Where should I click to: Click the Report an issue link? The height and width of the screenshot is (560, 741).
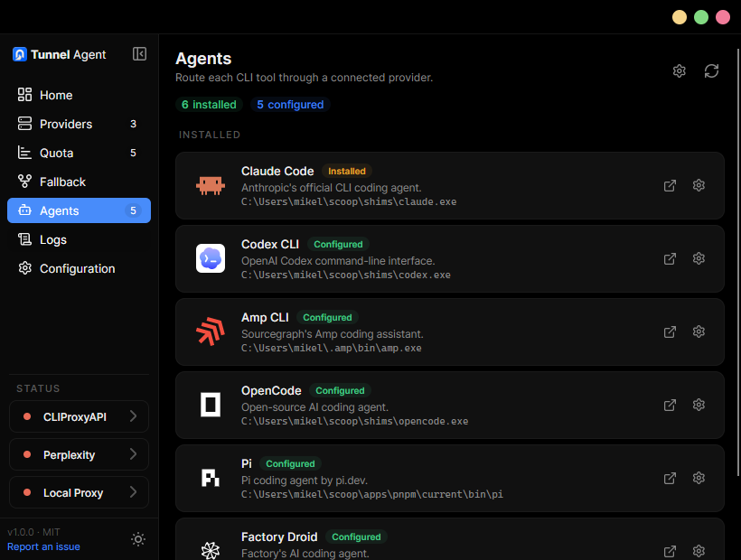(x=43, y=546)
